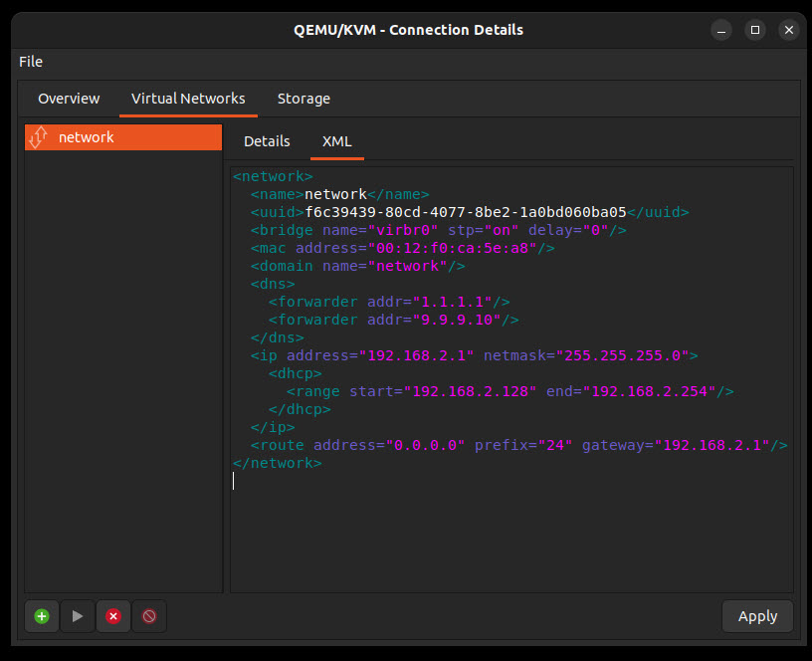Click the red Stop Network X icon

tap(113, 616)
